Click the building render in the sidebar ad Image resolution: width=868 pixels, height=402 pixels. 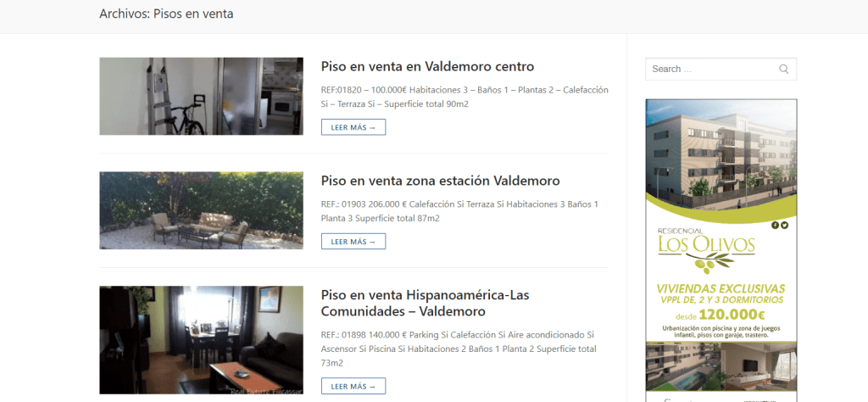(721, 153)
